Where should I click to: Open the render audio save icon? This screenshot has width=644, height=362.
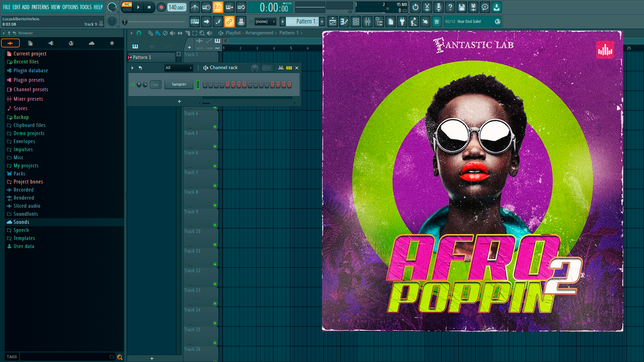pyautogui.click(x=473, y=7)
